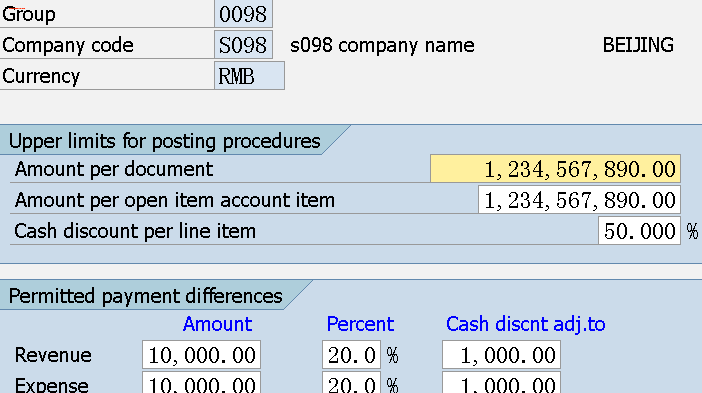The width and height of the screenshot is (702, 393).
Task: Click the Revenue cash discount adjust field
Action: coord(501,355)
